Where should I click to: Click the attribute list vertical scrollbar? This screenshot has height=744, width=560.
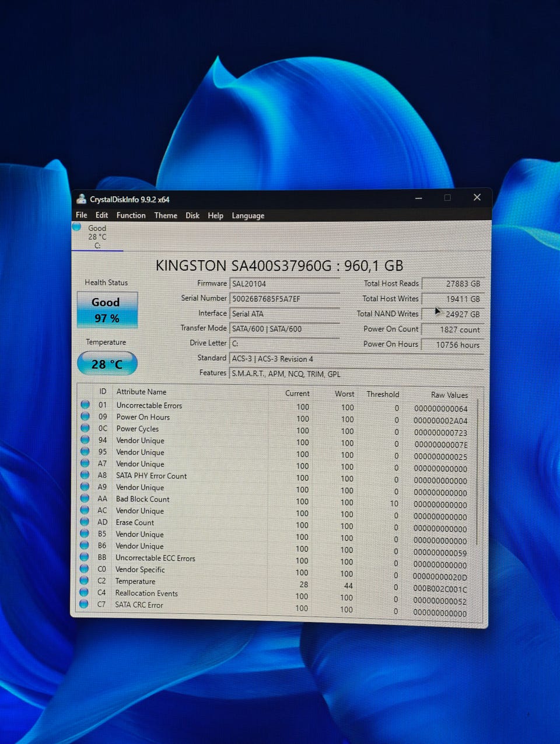coord(478,473)
